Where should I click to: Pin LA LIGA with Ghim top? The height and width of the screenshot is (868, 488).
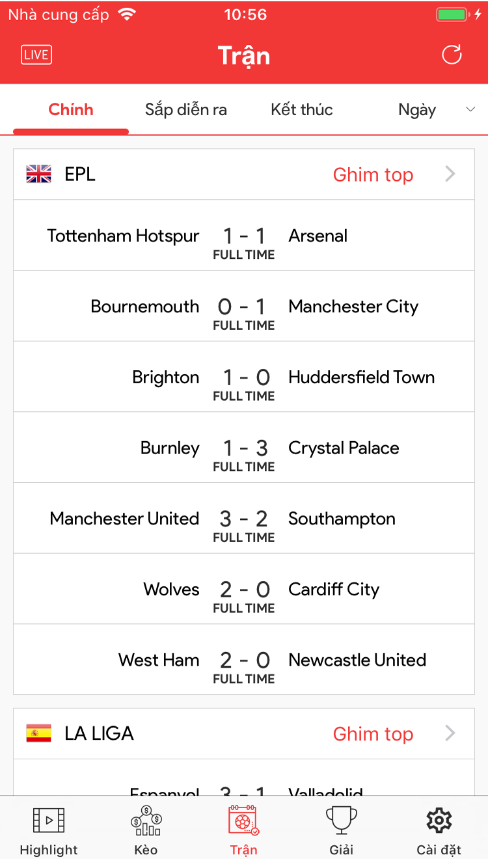373,733
